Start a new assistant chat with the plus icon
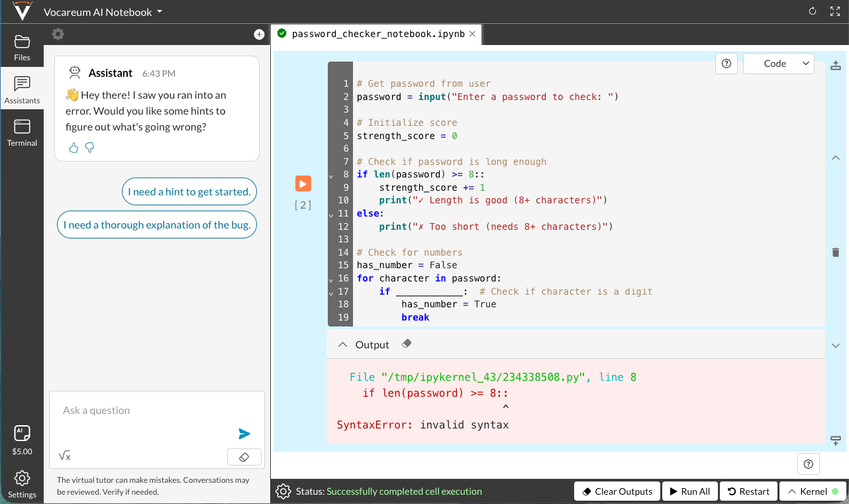This screenshot has height=504, width=849. [259, 34]
